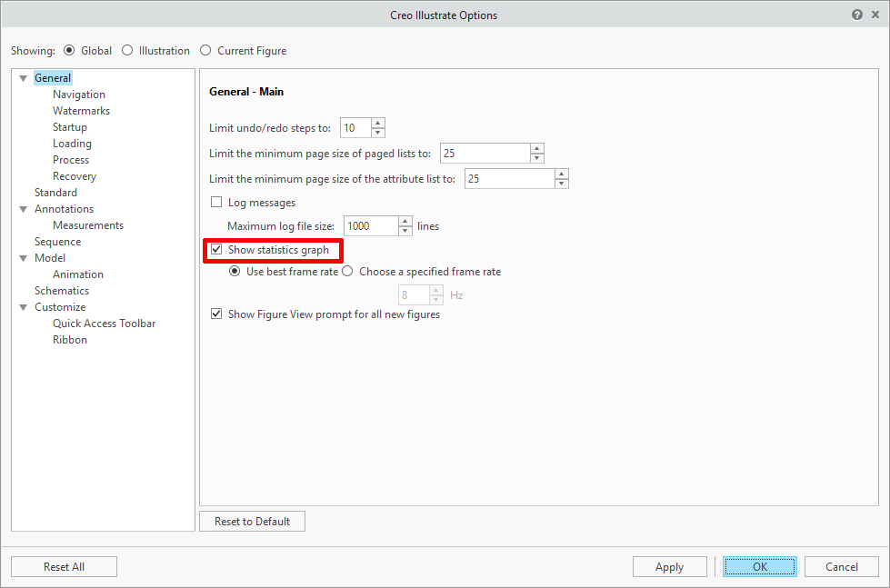Decrease the maximum log file size
The image size is (890, 588).
(405, 231)
